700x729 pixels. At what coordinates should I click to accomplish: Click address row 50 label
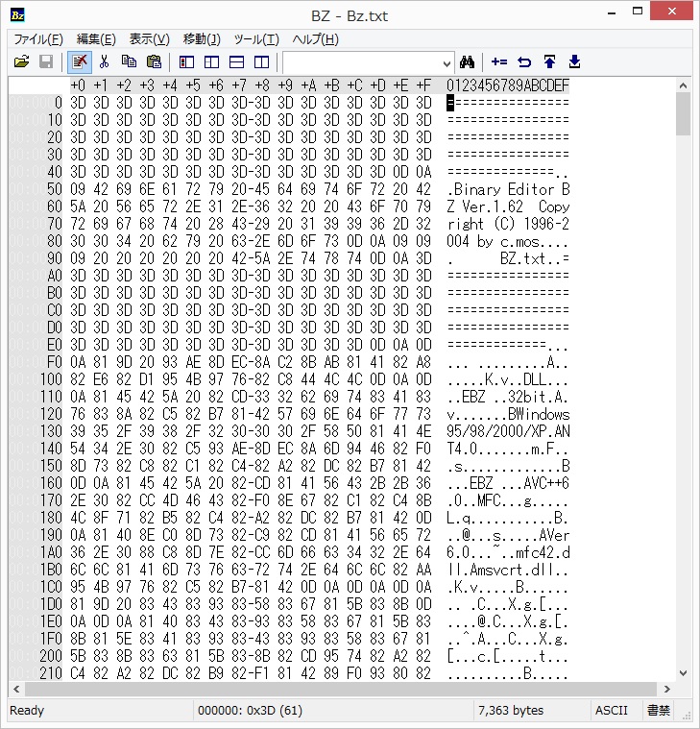(x=55, y=189)
